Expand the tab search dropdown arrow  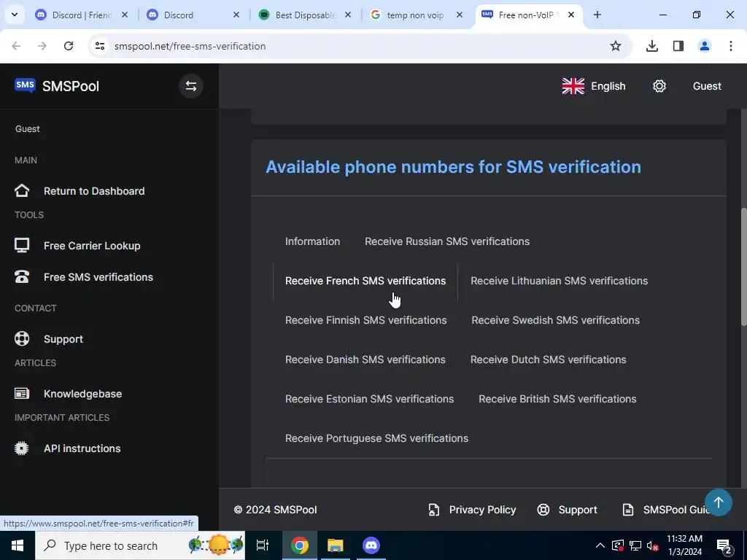pos(15,15)
